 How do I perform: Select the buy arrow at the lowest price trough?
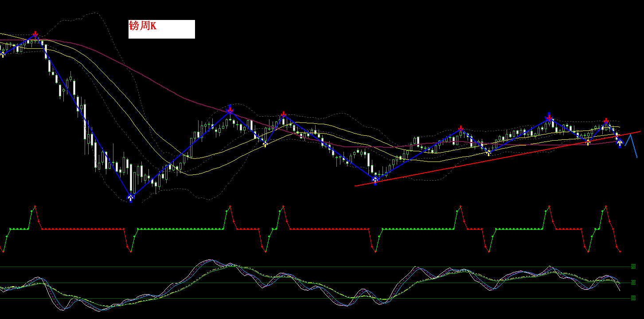pyautogui.click(x=130, y=198)
